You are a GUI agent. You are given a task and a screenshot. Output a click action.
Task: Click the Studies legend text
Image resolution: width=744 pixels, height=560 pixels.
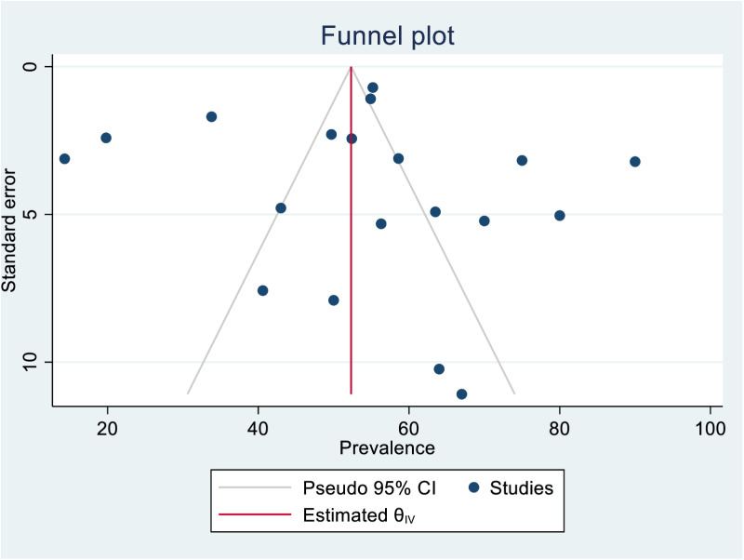[522, 487]
